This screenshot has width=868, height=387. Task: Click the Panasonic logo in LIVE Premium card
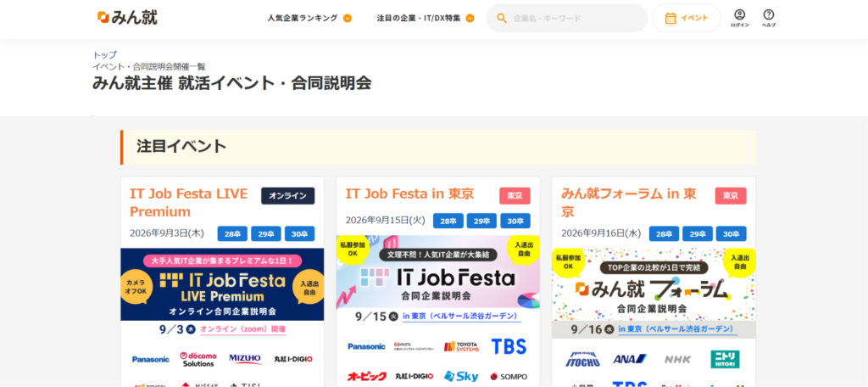(151, 359)
